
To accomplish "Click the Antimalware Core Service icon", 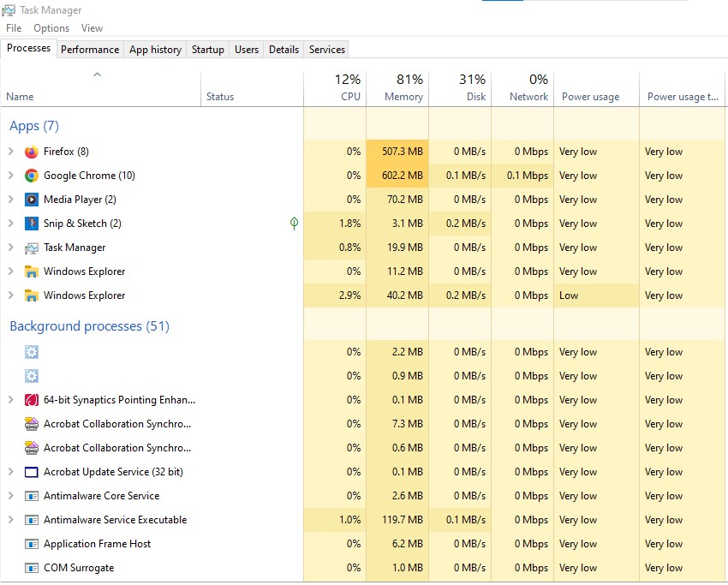I will click(x=31, y=496).
